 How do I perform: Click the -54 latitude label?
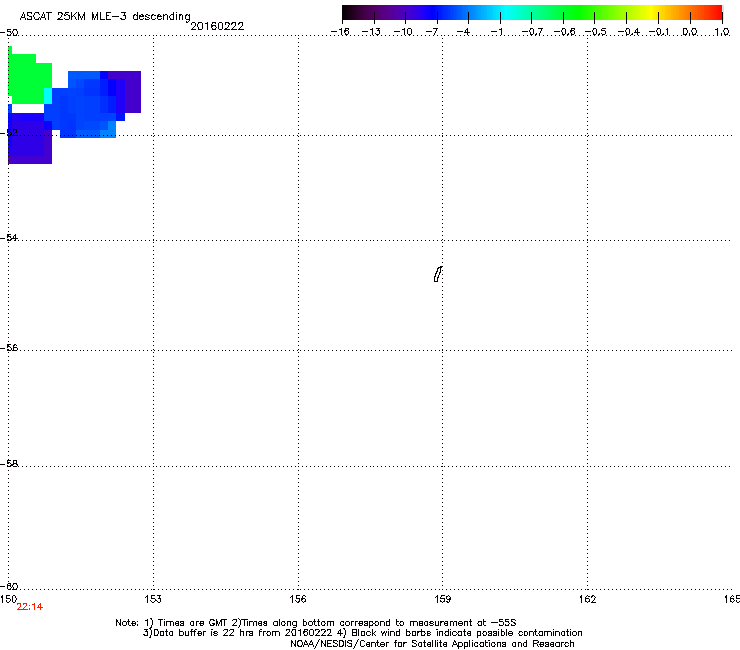9,237
